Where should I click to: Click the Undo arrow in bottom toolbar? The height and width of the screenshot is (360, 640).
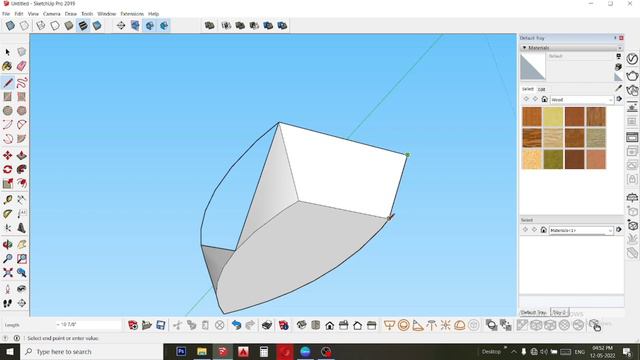point(236,325)
